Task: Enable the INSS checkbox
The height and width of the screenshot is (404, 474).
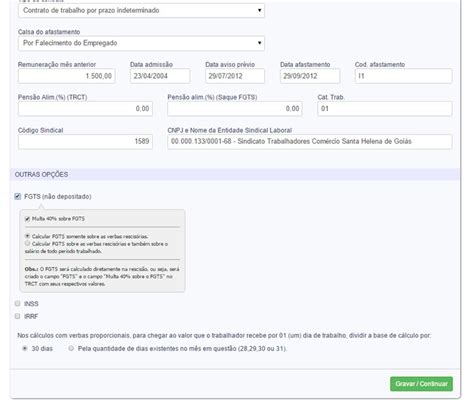Action: [x=17, y=303]
